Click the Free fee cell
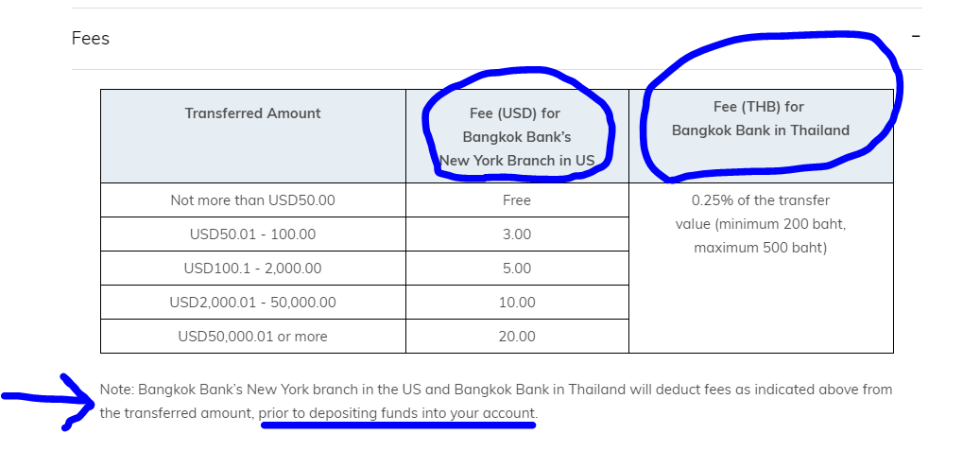The width and height of the screenshot is (980, 451). tap(517, 200)
